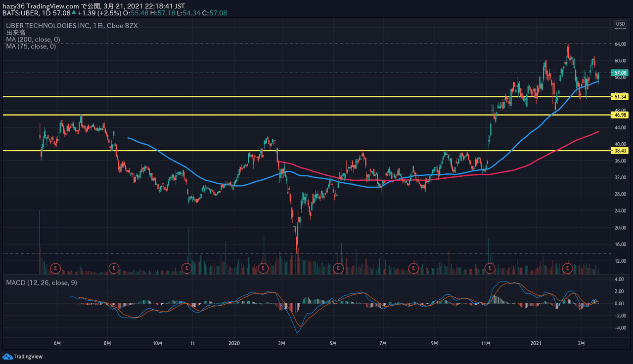Select the earnings E marker near May 2020
The image size is (633, 364).
(338, 268)
